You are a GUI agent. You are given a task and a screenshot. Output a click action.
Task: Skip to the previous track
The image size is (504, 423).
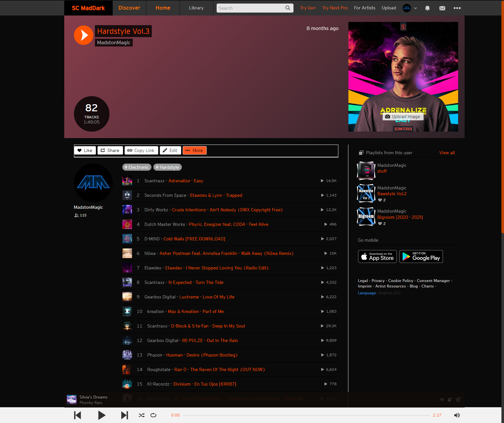click(x=77, y=415)
